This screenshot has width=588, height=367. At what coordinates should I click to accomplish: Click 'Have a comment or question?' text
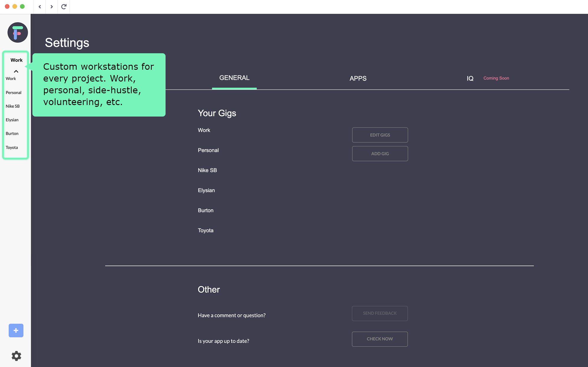(232, 315)
